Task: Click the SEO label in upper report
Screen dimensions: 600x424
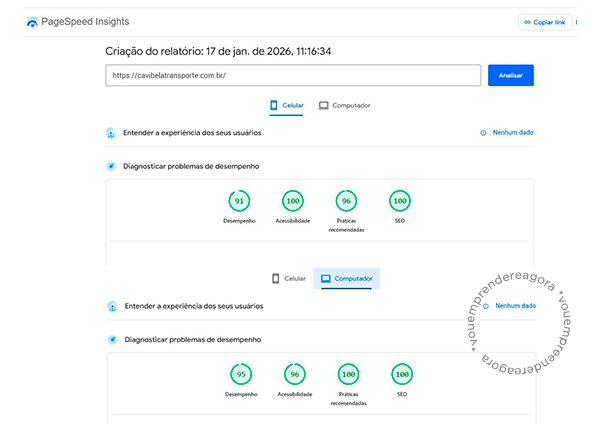Action: click(x=400, y=221)
